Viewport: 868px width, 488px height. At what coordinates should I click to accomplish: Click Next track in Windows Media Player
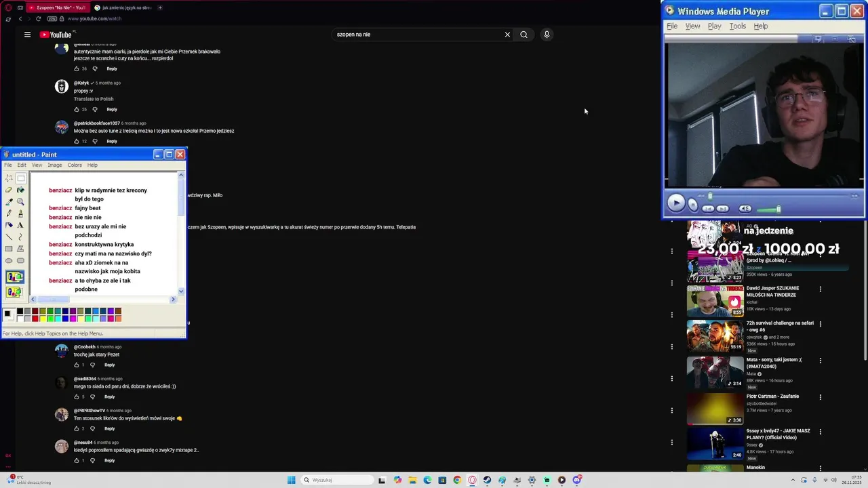(x=723, y=208)
